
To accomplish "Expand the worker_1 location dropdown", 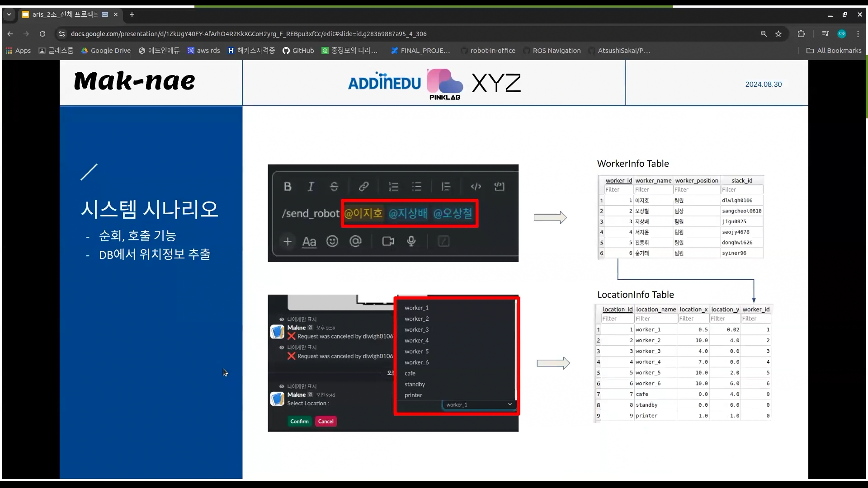I will pos(479,405).
